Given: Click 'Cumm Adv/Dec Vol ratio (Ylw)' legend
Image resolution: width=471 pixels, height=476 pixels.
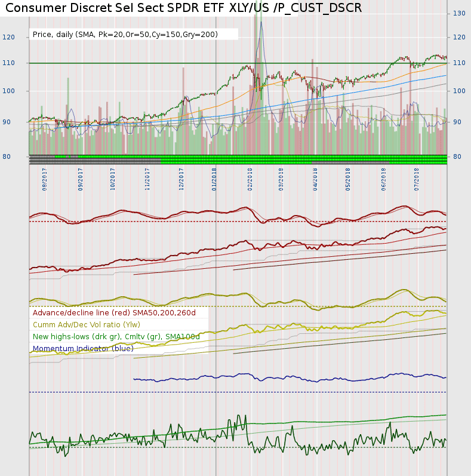Looking at the screenshot, I should click(87, 325).
